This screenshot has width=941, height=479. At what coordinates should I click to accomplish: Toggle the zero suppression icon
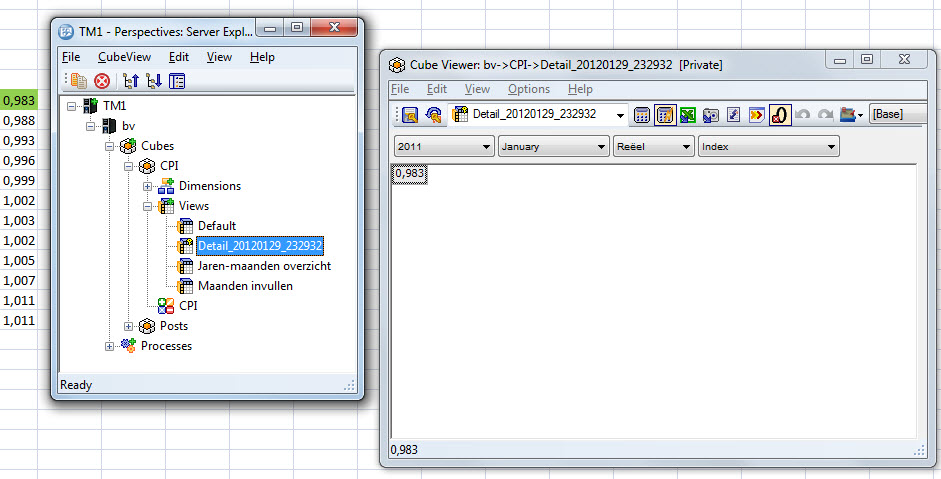click(781, 115)
